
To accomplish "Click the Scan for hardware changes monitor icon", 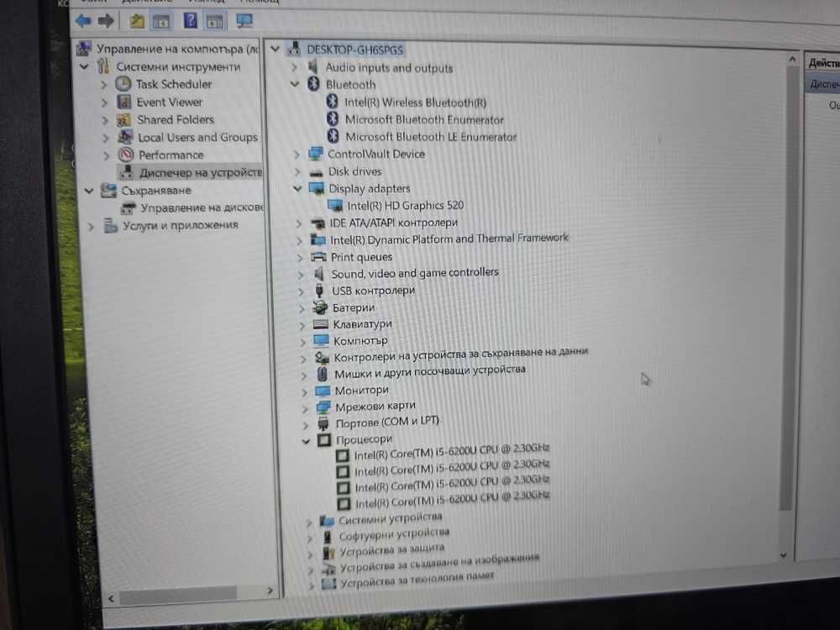I will (x=244, y=20).
